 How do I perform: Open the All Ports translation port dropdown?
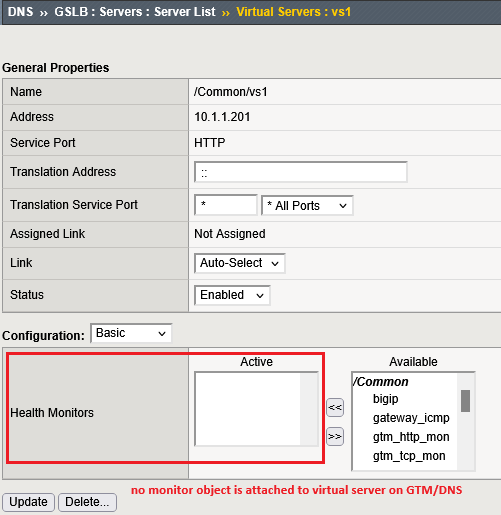click(307, 206)
